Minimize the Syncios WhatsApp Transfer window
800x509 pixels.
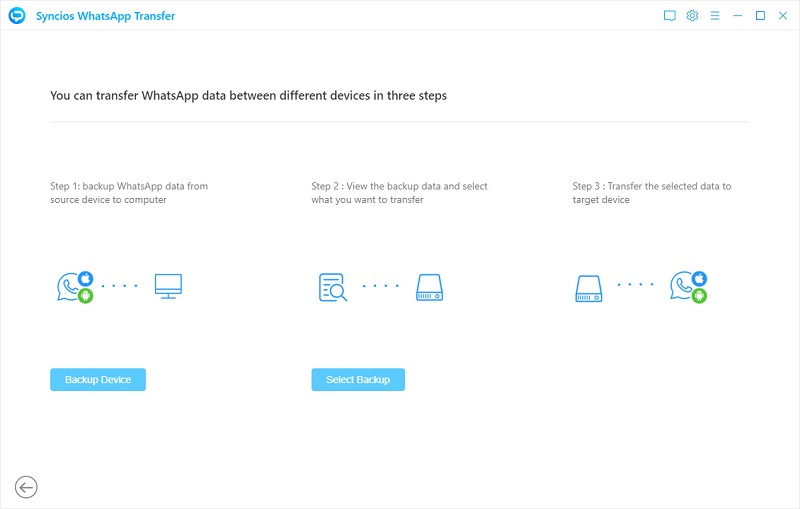738,16
